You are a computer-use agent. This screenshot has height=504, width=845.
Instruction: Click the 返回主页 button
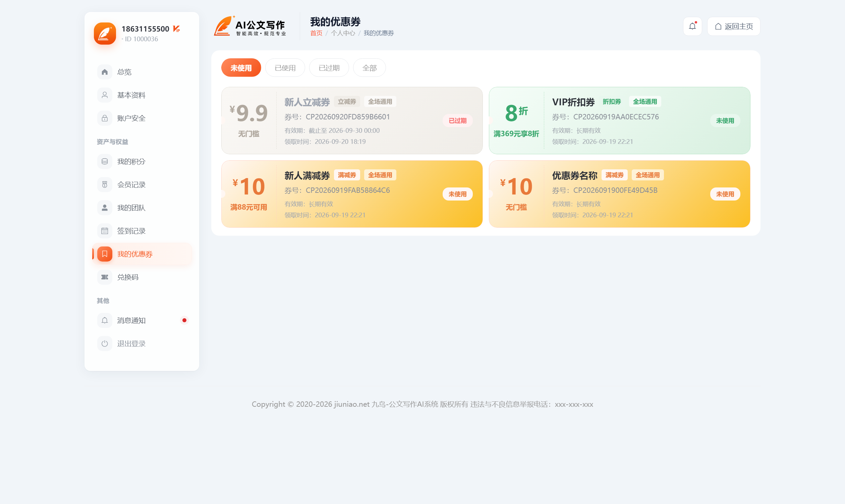pyautogui.click(x=733, y=26)
